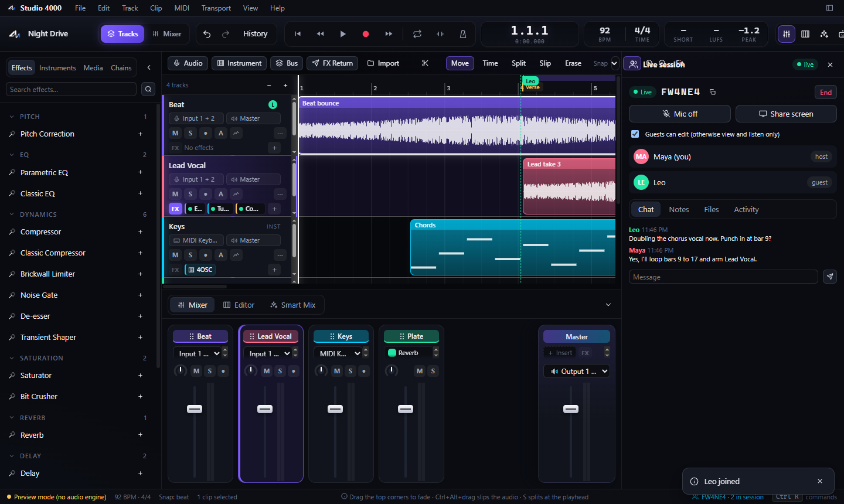Collapse the bottom mixer panel chevron
The width and height of the screenshot is (844, 504).
pos(608,305)
